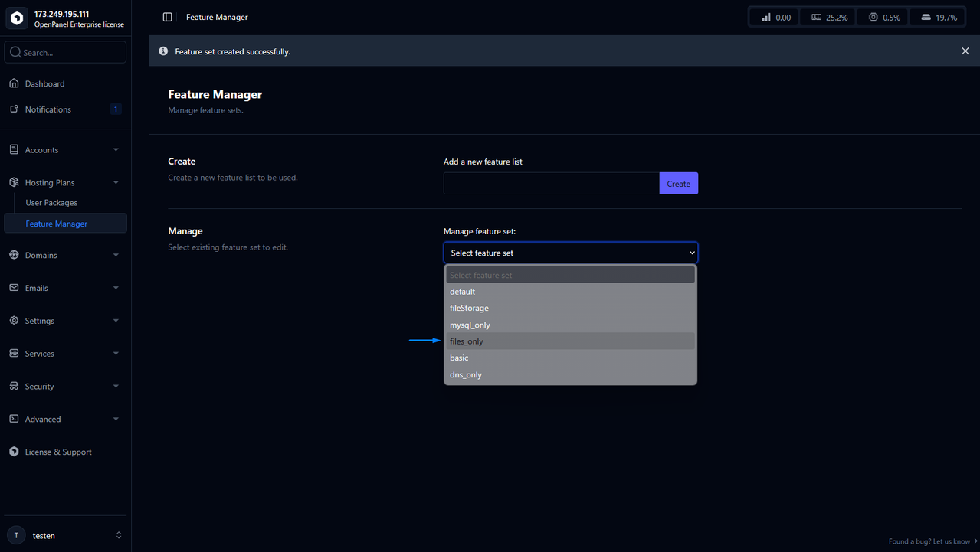Choose basic from feature set list
Image resolution: width=980 pixels, height=552 pixels.
571,358
